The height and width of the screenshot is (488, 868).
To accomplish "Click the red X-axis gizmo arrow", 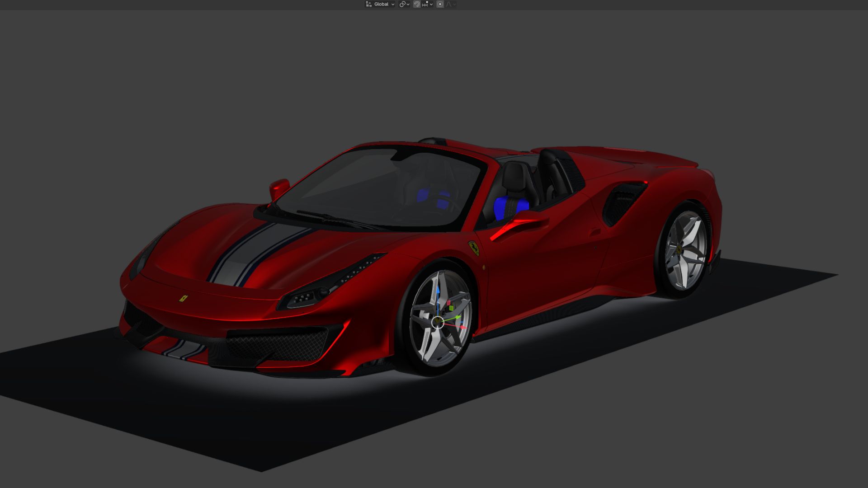I will (462, 327).
